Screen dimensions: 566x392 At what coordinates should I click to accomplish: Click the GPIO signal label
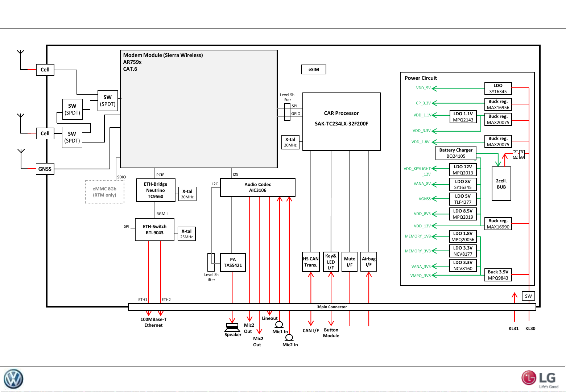pyautogui.click(x=296, y=114)
